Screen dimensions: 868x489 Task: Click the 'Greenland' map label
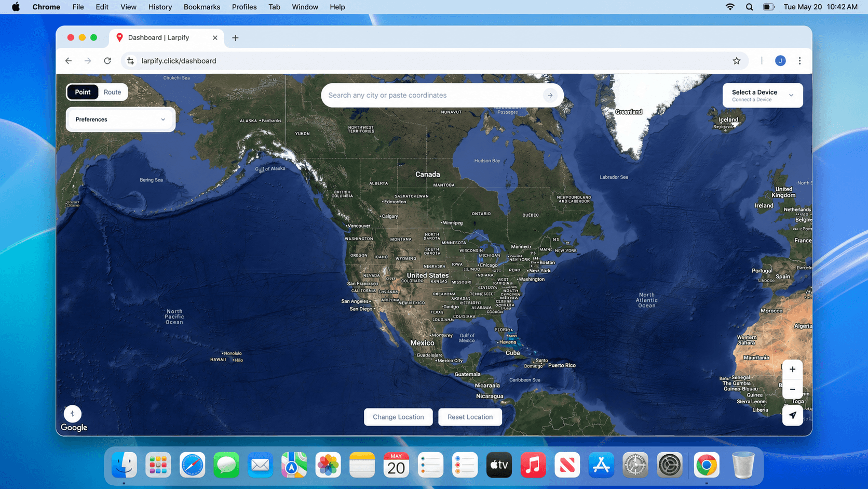629,112
